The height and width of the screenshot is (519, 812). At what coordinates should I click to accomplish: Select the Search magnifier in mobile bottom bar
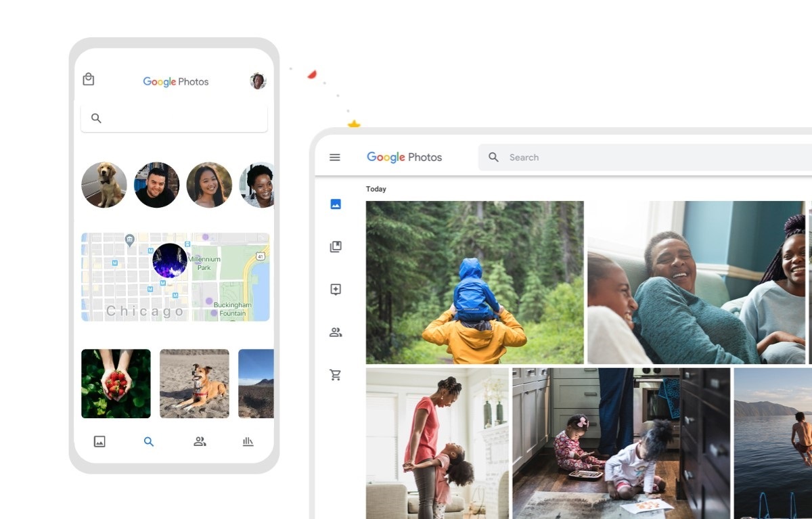point(149,441)
